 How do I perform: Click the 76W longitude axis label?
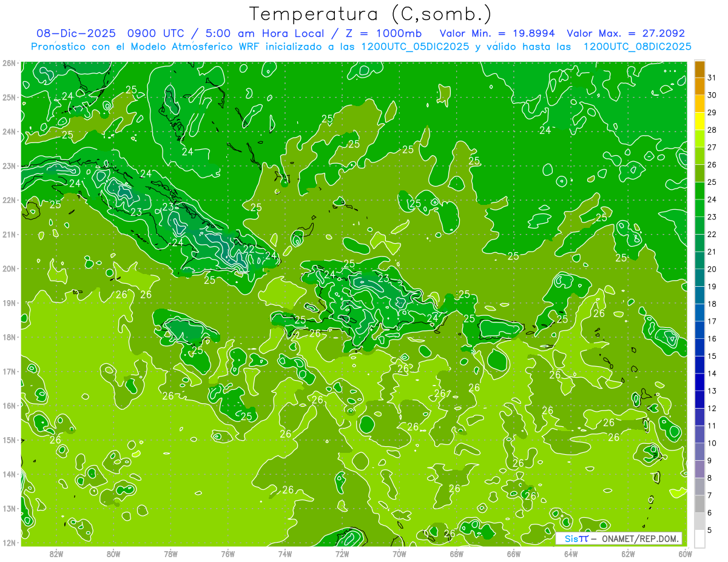227,553
